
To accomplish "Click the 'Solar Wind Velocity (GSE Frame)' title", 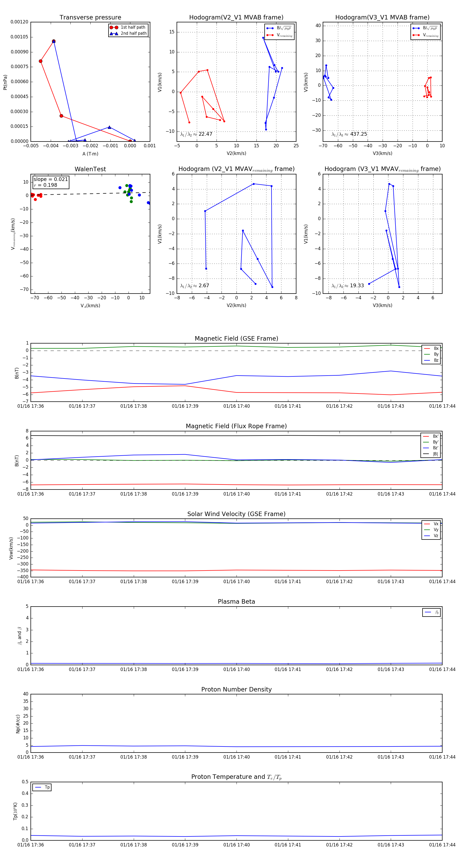I will 236,514.
